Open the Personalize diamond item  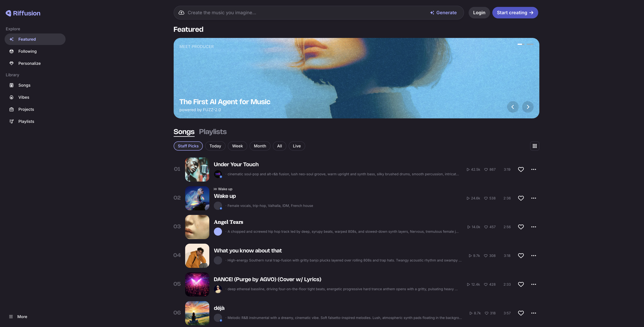click(x=29, y=64)
